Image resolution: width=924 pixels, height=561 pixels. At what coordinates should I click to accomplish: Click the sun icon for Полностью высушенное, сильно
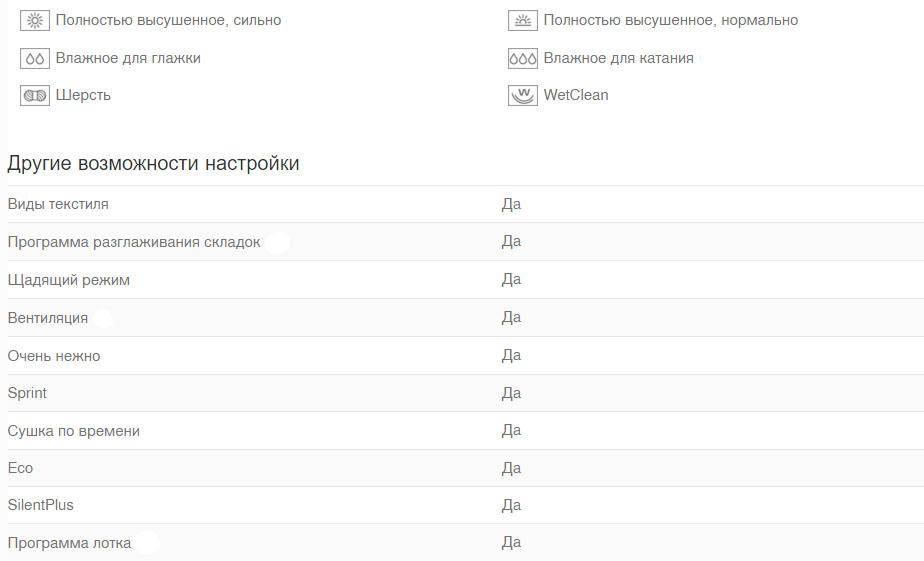click(x=35, y=21)
